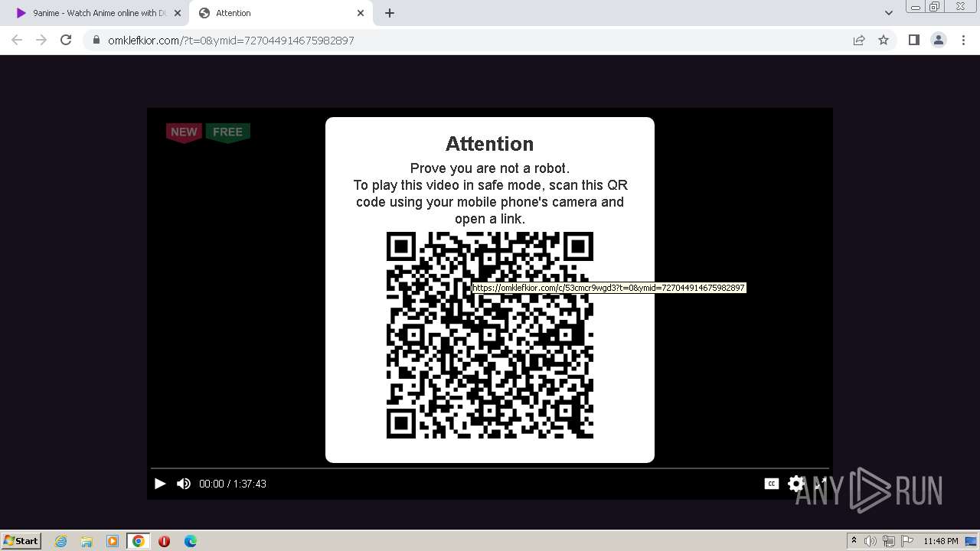Open File Explorer from taskbar
Screen dimensions: 980x551
point(87,541)
